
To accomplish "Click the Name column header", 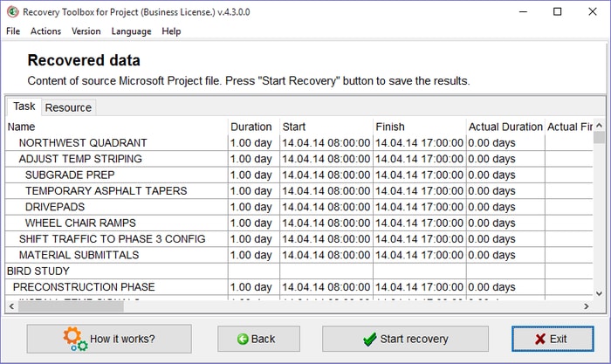I will coord(116,127).
